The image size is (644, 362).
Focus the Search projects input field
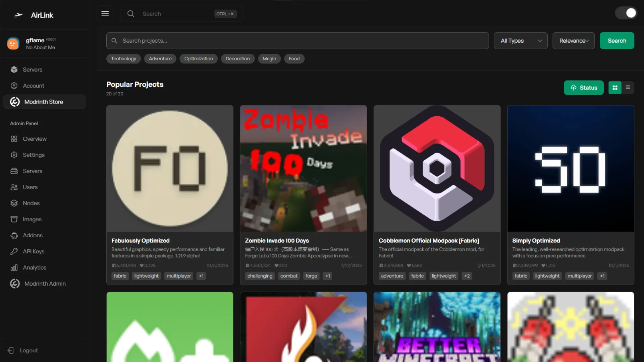tap(297, 41)
